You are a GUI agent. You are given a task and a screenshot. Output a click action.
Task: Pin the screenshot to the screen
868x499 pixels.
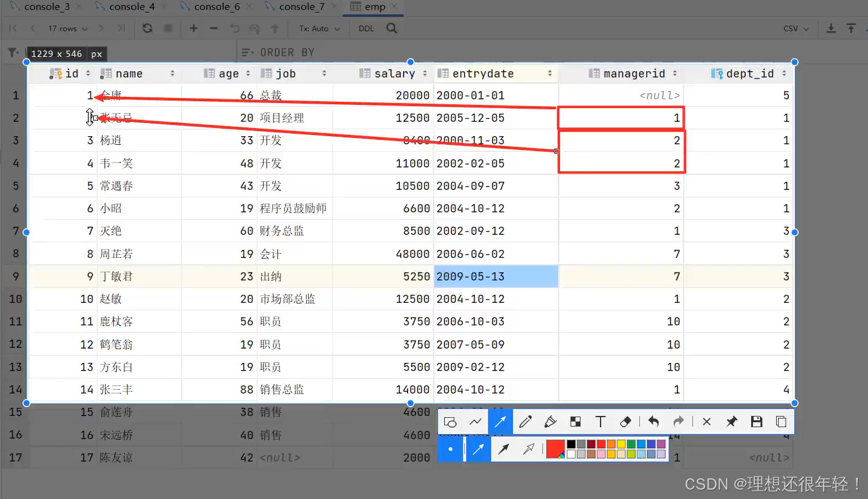(x=731, y=422)
